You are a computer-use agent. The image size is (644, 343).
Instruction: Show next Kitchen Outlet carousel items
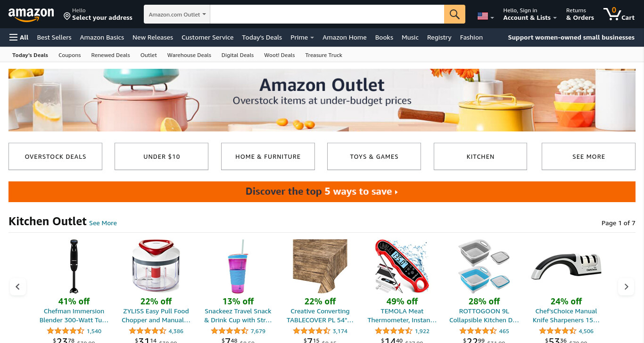pyautogui.click(x=626, y=286)
